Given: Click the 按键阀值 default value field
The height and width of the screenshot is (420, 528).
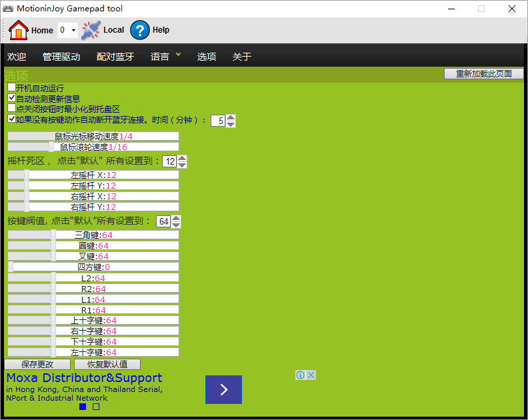Looking at the screenshot, I should click(x=163, y=221).
